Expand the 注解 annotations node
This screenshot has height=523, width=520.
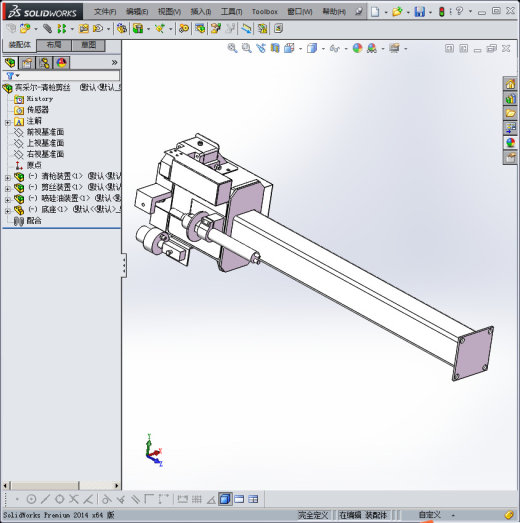click(8, 123)
